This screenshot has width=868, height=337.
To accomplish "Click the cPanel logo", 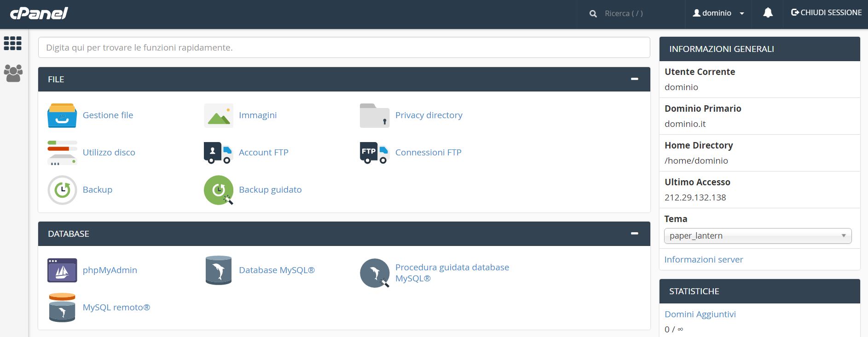I will tap(39, 13).
